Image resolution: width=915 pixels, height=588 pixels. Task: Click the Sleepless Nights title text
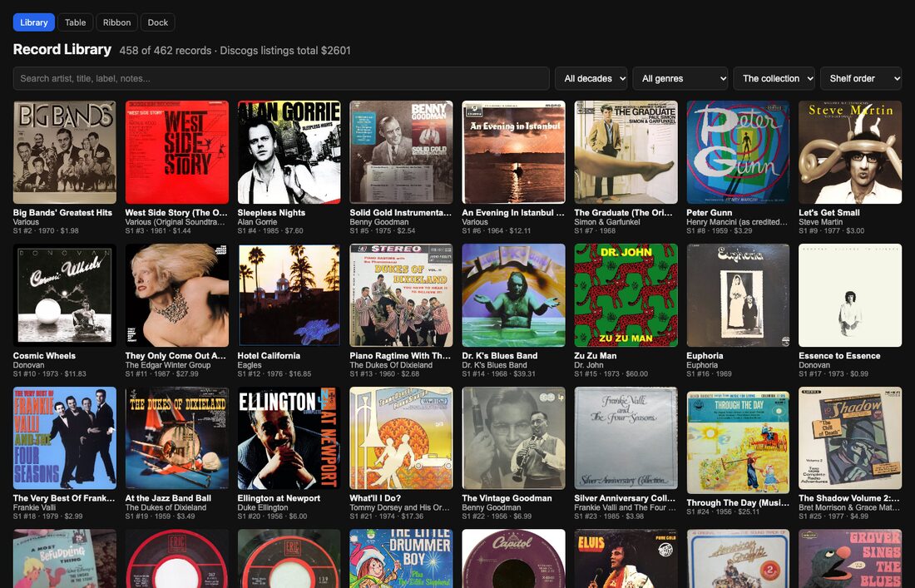(271, 212)
